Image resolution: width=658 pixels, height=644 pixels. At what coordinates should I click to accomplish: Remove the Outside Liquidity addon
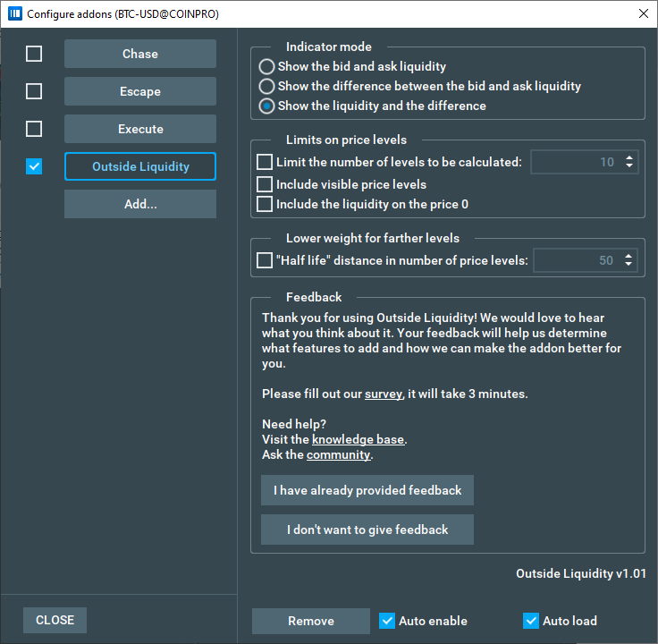311,621
